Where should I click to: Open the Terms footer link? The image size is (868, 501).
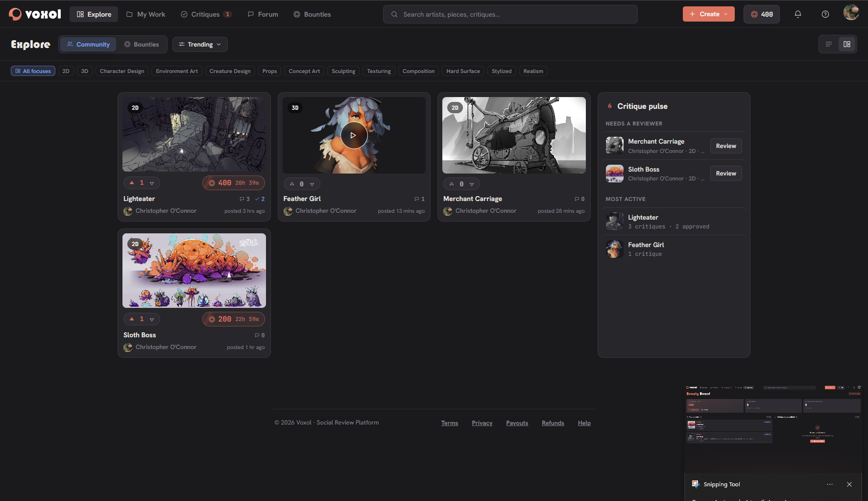pyautogui.click(x=450, y=423)
